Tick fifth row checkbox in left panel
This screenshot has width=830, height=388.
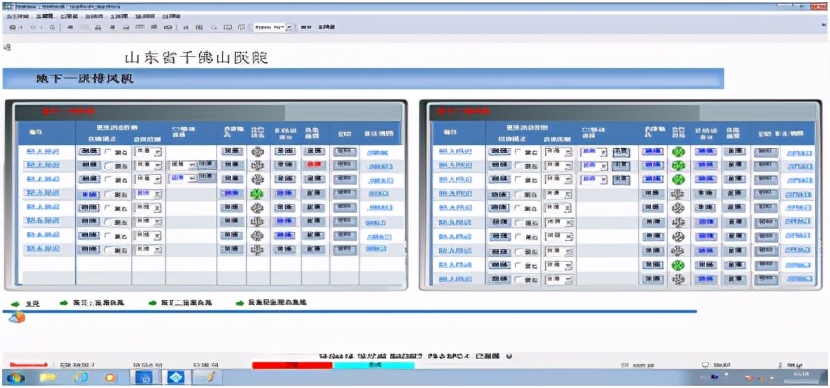point(109,208)
